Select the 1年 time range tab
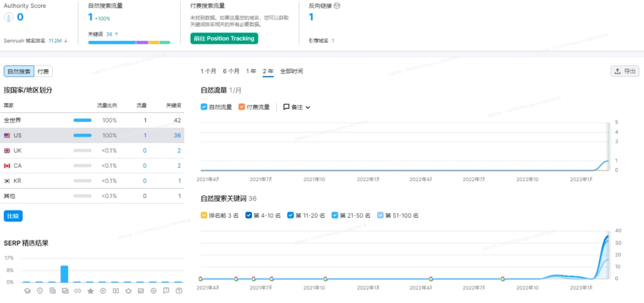 (x=251, y=71)
